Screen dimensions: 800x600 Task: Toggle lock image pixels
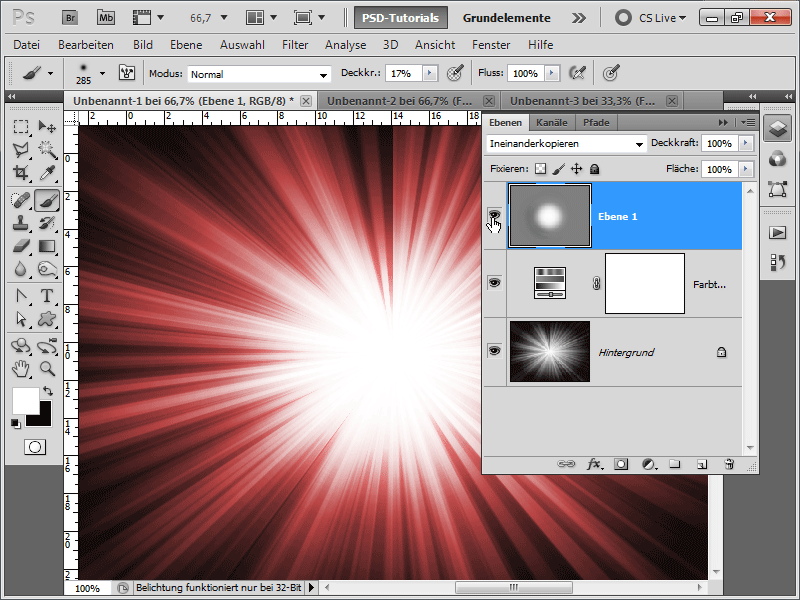[559, 169]
